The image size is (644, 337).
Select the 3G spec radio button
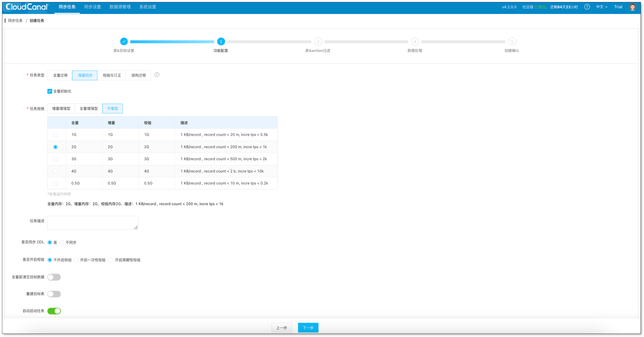point(55,159)
